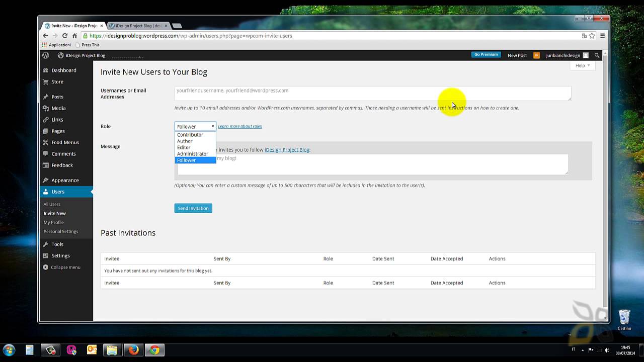Open the Windows Start menu
This screenshot has width=644, height=362.
click(x=9, y=350)
